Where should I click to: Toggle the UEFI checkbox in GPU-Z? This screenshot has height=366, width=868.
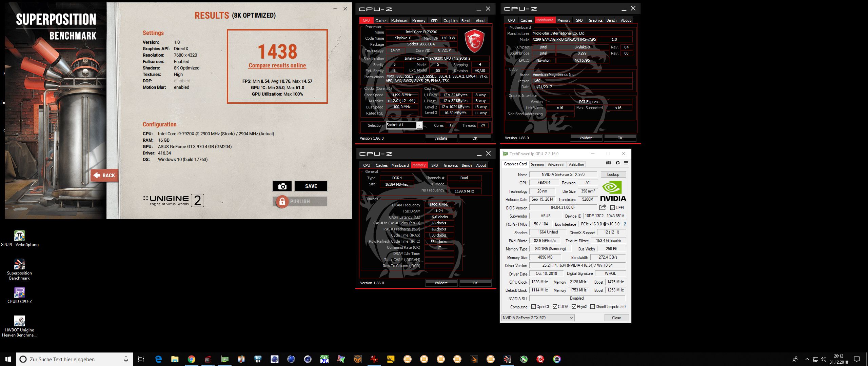612,208
